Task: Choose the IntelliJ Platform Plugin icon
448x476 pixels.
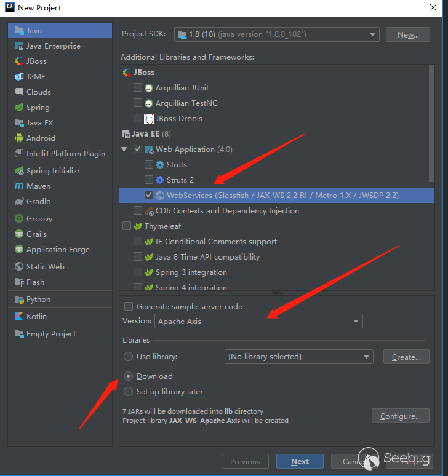Action: pos(19,153)
